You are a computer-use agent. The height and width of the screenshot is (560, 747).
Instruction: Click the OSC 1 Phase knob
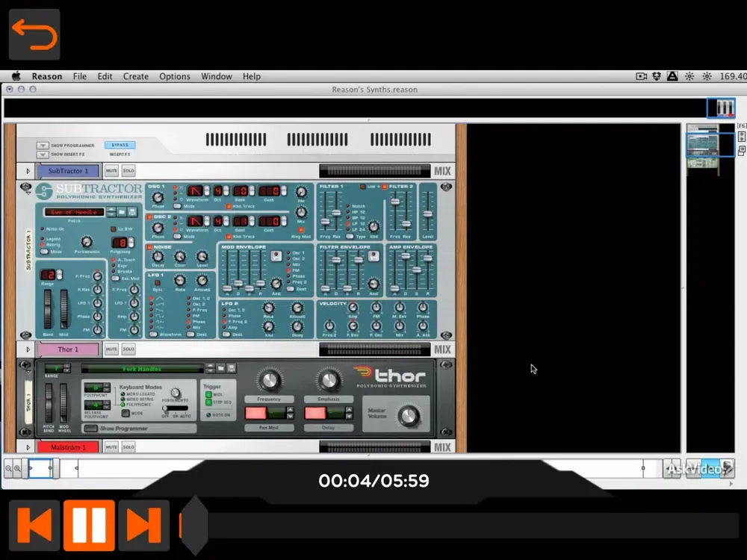(x=158, y=197)
